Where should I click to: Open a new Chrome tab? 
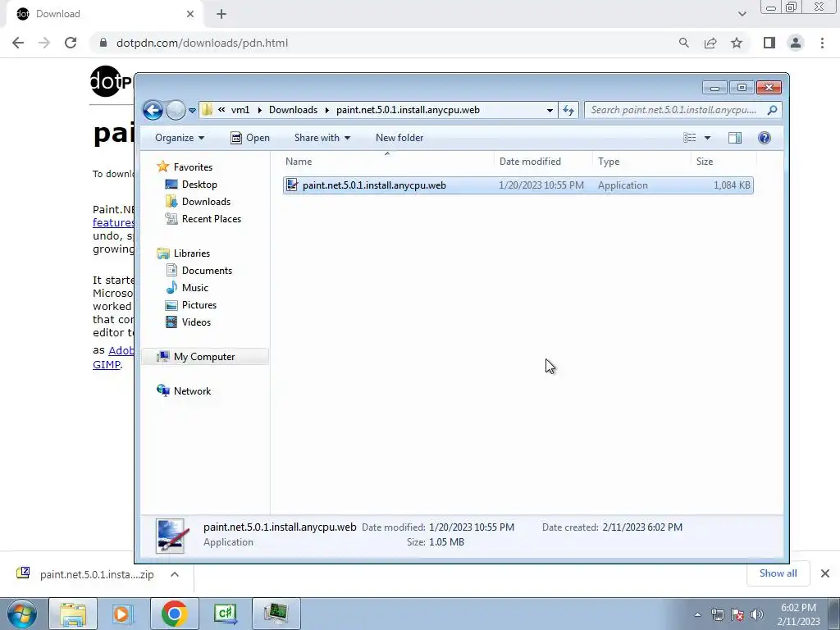click(x=221, y=15)
